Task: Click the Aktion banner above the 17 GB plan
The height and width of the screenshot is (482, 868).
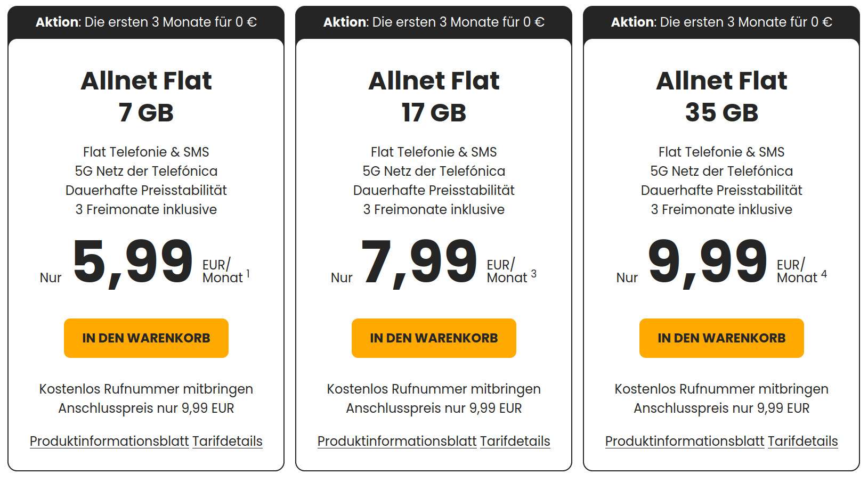Action: tap(434, 22)
